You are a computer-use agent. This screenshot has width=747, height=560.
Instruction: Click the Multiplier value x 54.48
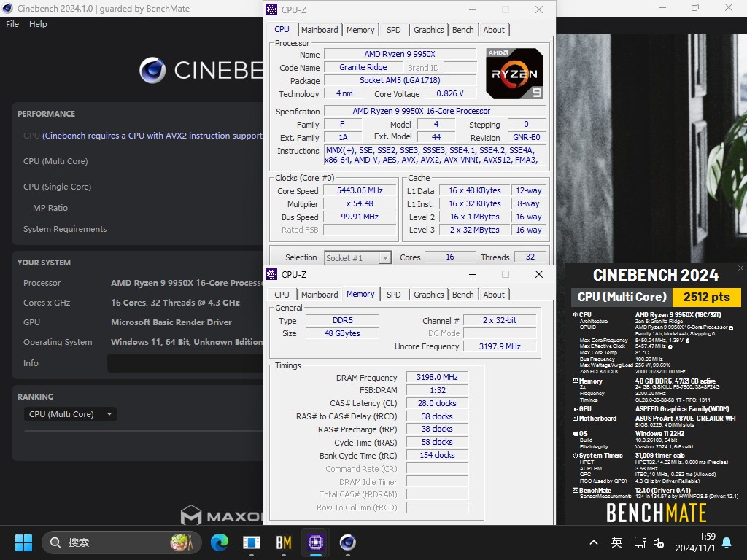coord(360,203)
